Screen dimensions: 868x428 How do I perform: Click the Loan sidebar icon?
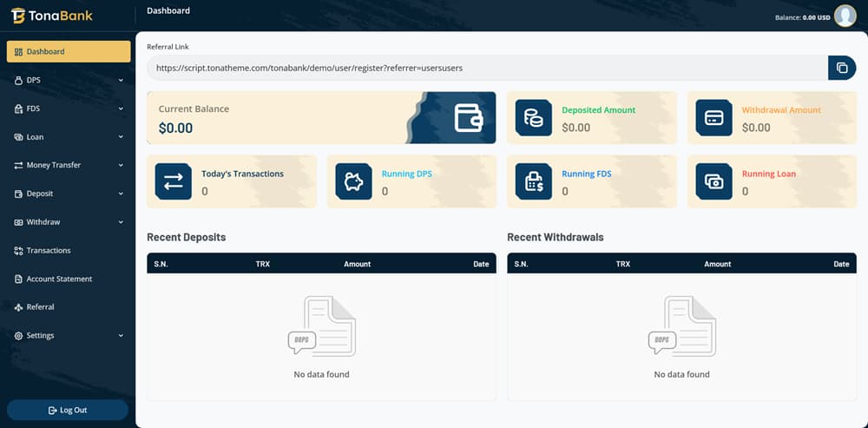pyautogui.click(x=18, y=137)
